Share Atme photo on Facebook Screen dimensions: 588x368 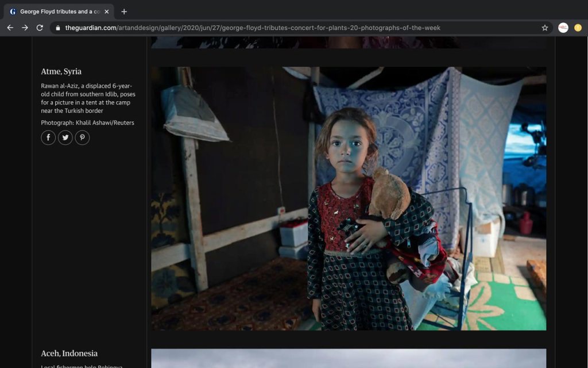coord(48,138)
